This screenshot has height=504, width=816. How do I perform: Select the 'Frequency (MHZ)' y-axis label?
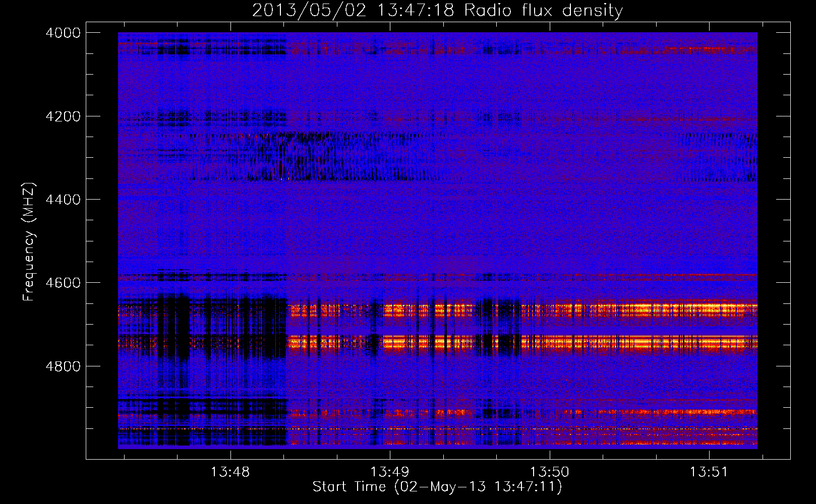tap(29, 242)
